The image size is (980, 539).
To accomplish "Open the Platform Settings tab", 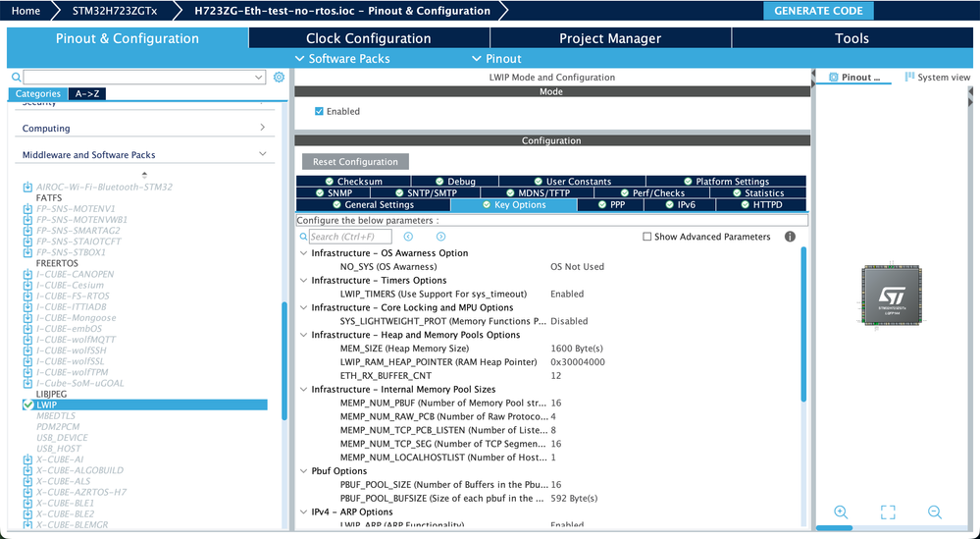I will pos(726,182).
